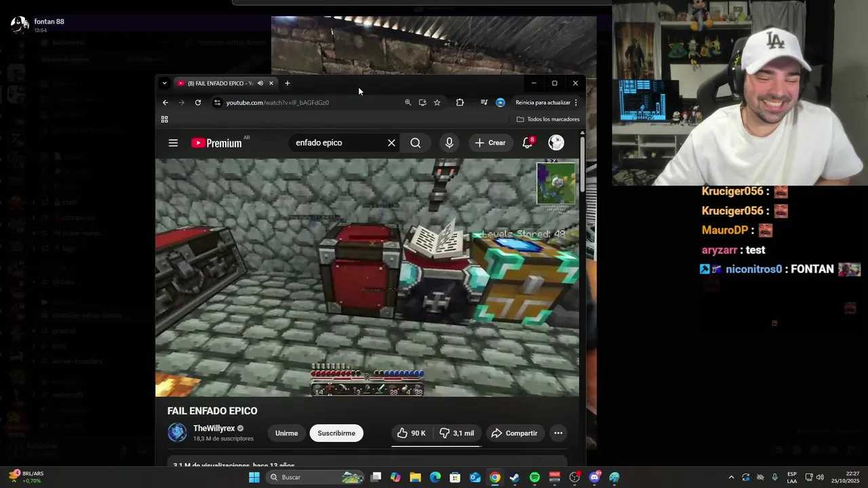Reload the YouTube page
868x488 pixels.
198,102
